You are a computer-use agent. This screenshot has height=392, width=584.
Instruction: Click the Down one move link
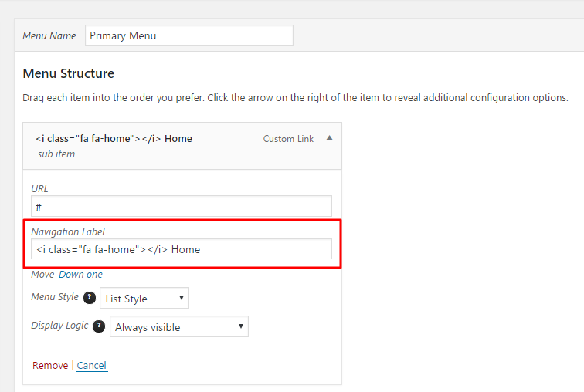coord(80,275)
